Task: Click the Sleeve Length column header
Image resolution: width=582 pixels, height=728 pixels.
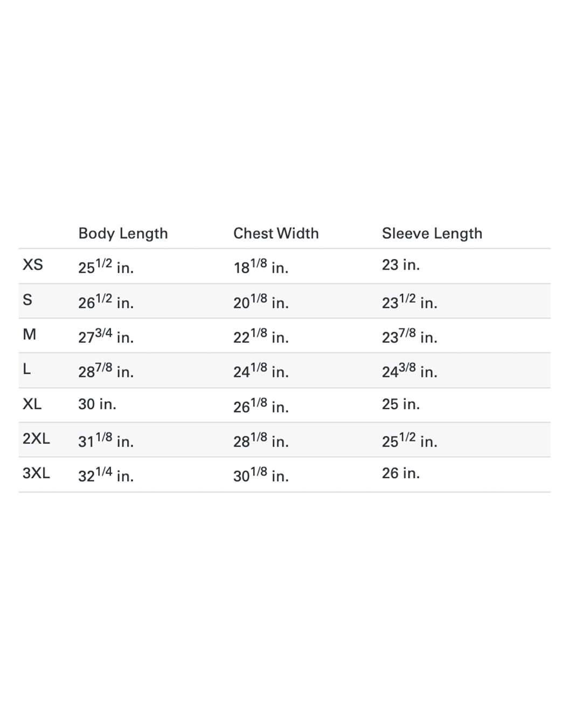Action: pos(432,233)
